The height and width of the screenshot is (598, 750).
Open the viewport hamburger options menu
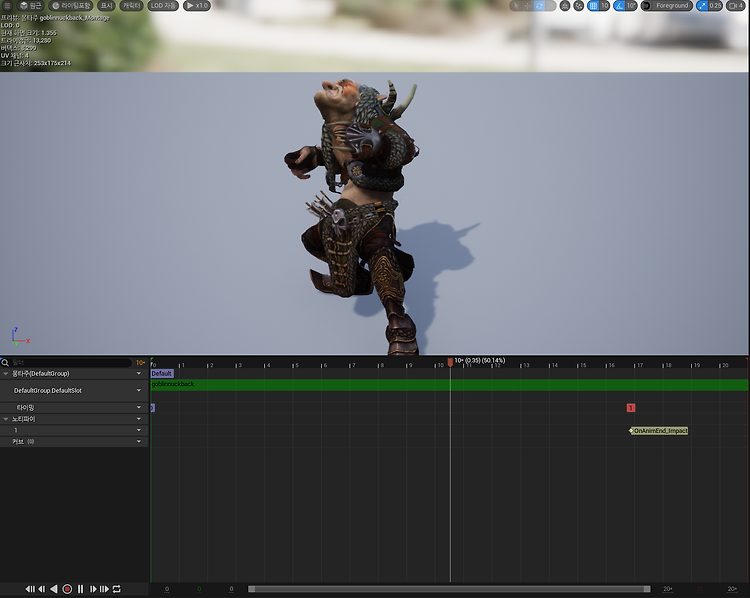7,6
